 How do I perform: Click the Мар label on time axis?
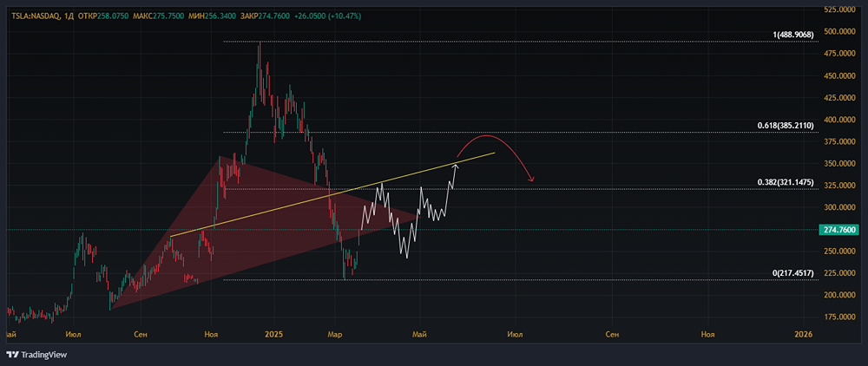point(334,335)
